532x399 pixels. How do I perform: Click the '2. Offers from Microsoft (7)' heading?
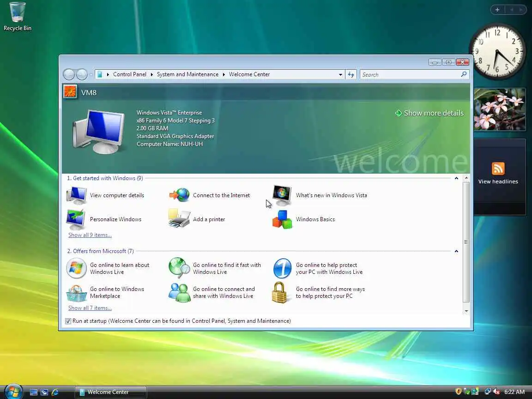tap(100, 251)
